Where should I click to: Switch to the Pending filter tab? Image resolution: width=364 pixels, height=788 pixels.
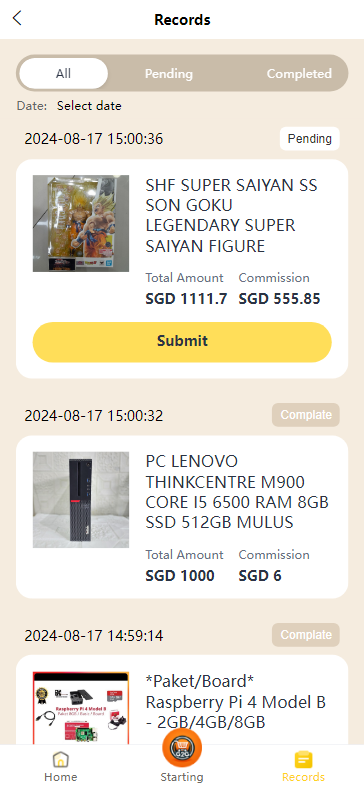169,73
